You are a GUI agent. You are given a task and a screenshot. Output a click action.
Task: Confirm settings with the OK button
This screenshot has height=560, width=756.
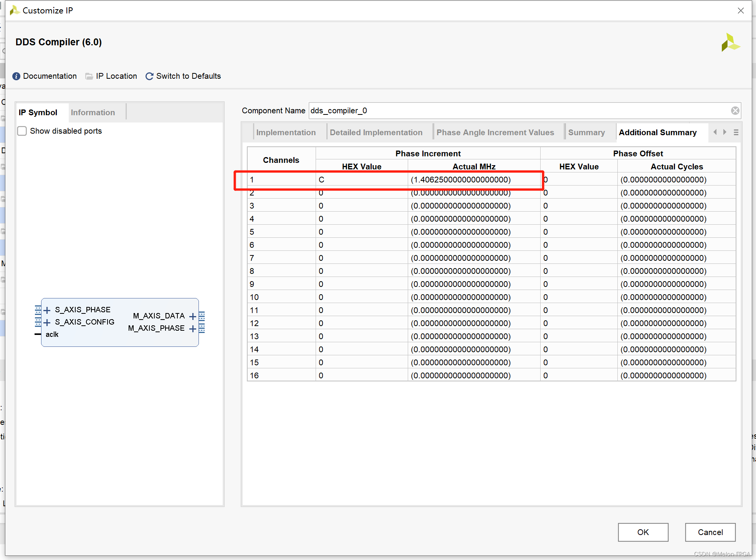tap(643, 532)
